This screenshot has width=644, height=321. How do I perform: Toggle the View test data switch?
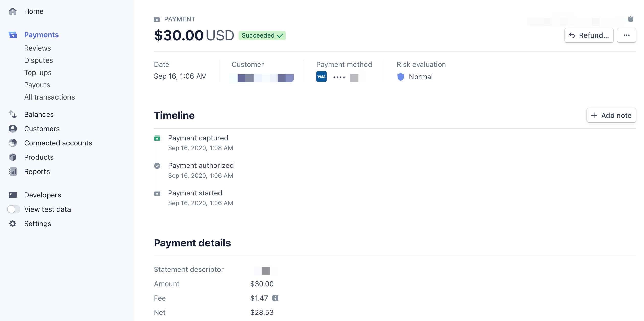(x=14, y=209)
